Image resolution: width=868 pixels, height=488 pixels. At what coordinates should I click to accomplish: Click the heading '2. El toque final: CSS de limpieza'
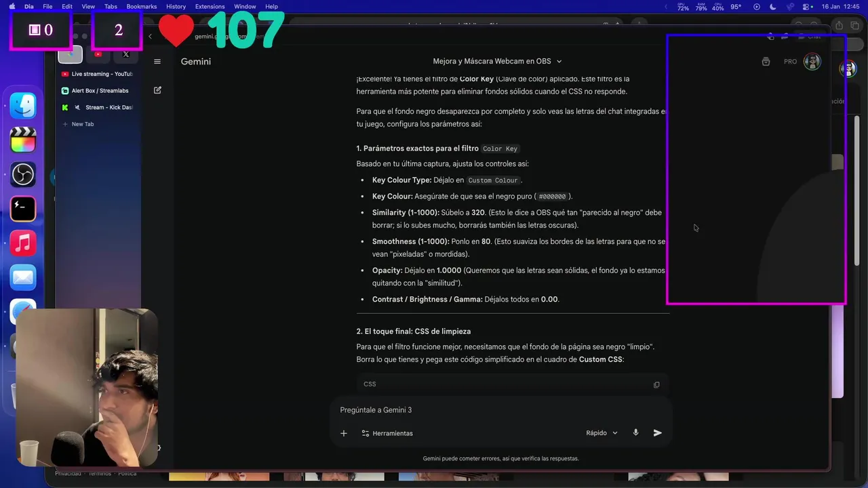[414, 331]
